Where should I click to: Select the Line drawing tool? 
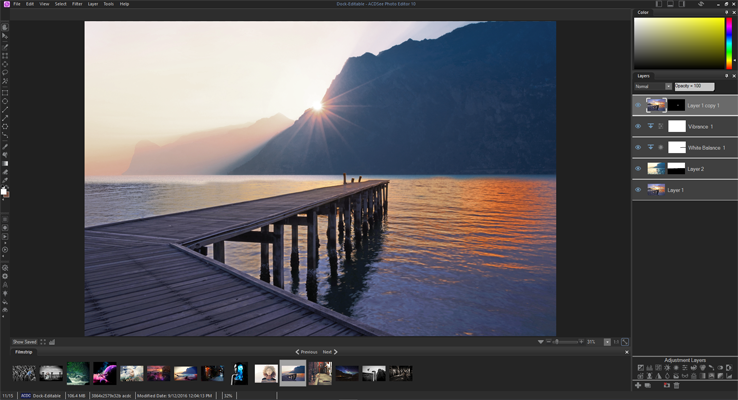[5, 110]
